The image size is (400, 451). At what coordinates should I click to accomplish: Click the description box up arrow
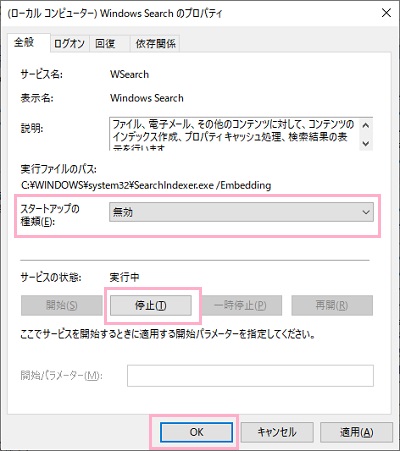pos(366,126)
